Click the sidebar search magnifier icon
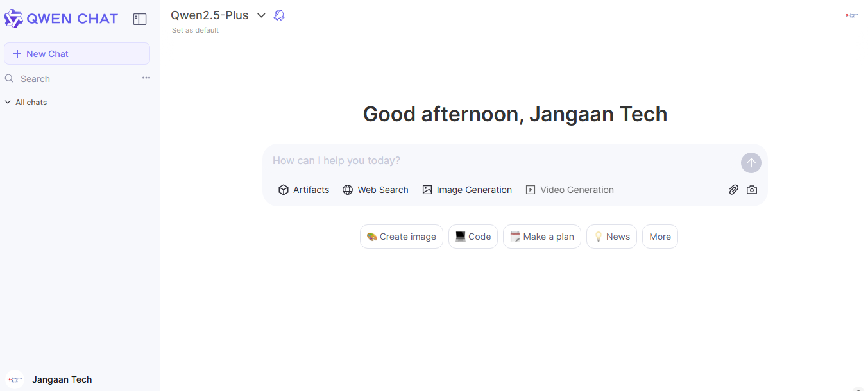 tap(9, 78)
